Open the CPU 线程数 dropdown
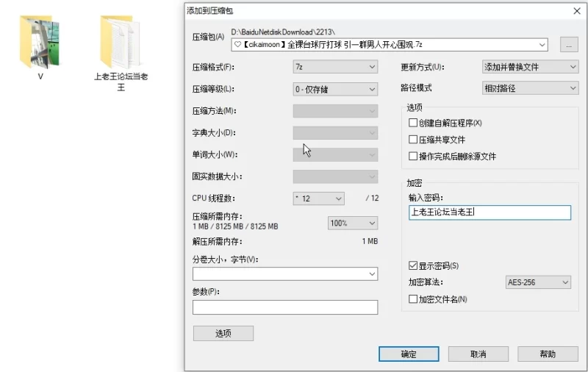 [x=318, y=198]
